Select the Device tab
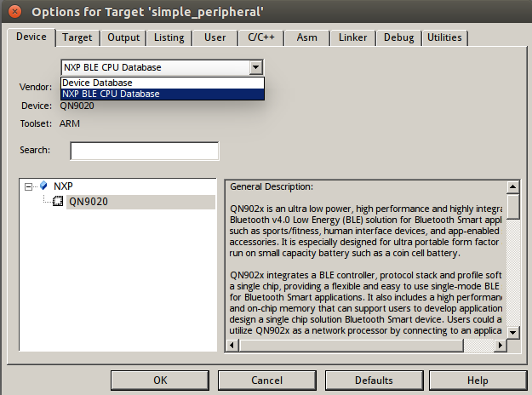Image resolution: width=532 pixels, height=395 pixels. click(31, 37)
